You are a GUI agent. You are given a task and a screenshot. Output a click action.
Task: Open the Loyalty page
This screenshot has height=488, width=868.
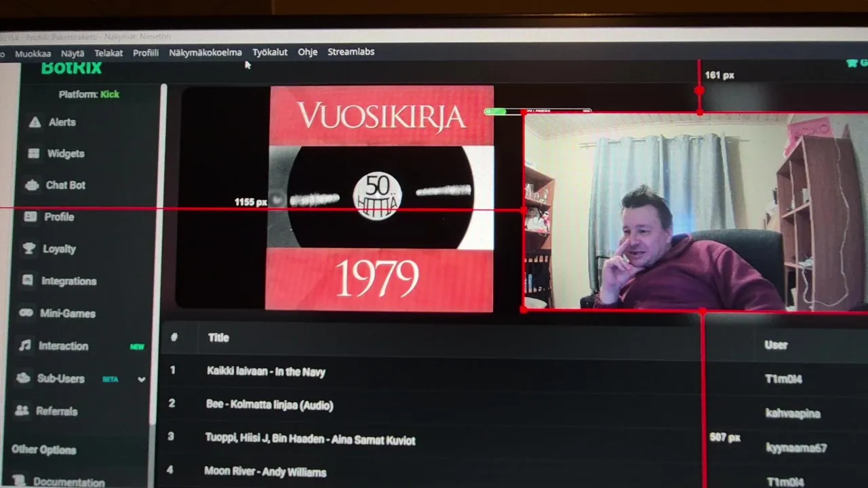point(59,249)
